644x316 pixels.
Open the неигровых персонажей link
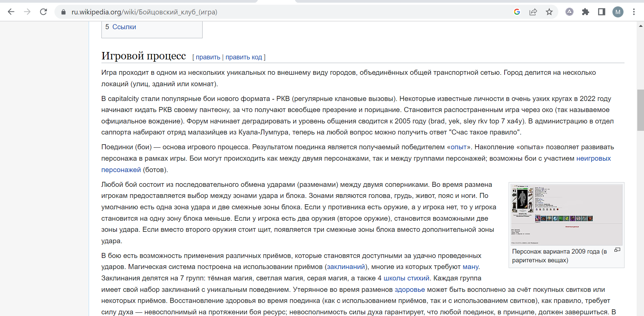pos(593,158)
